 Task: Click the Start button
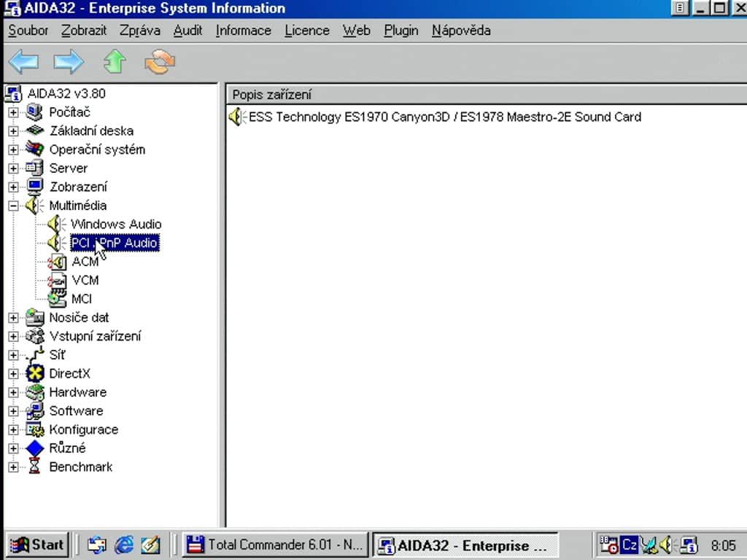pyautogui.click(x=36, y=545)
